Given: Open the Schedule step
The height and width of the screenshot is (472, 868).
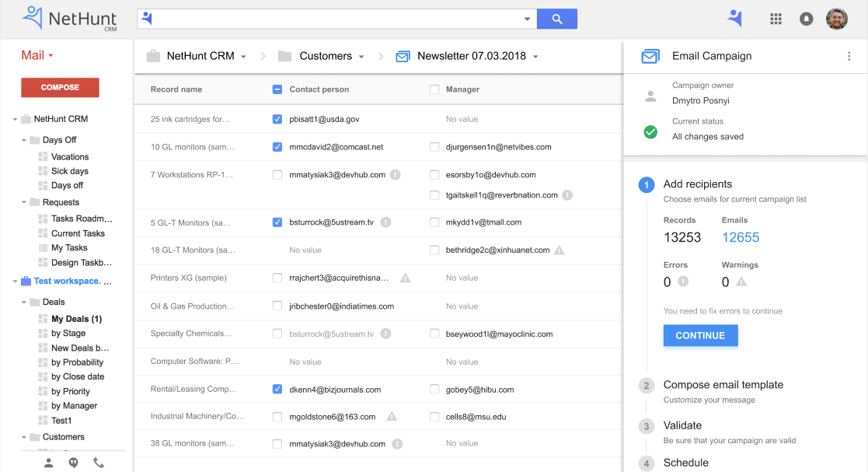Looking at the screenshot, I should [686, 463].
